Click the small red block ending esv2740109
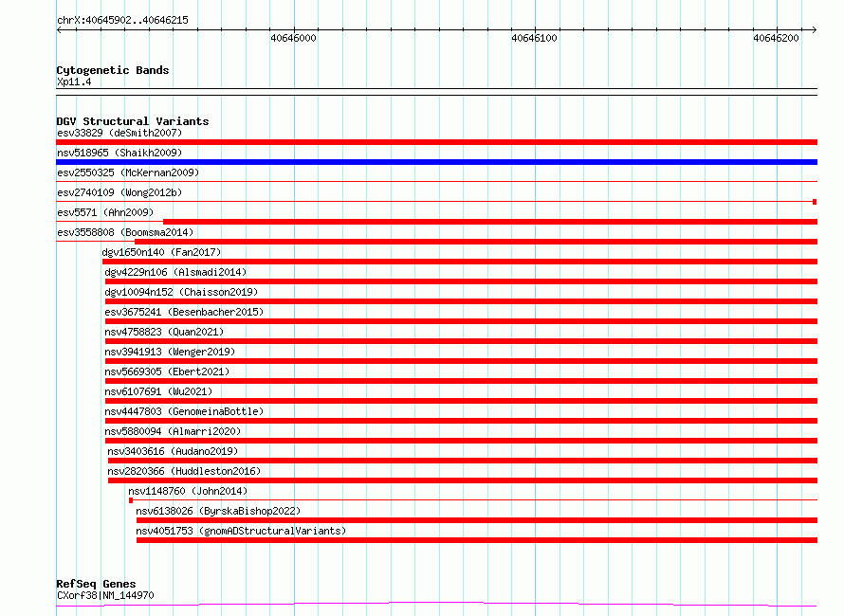The height and width of the screenshot is (616, 844). pos(814,202)
